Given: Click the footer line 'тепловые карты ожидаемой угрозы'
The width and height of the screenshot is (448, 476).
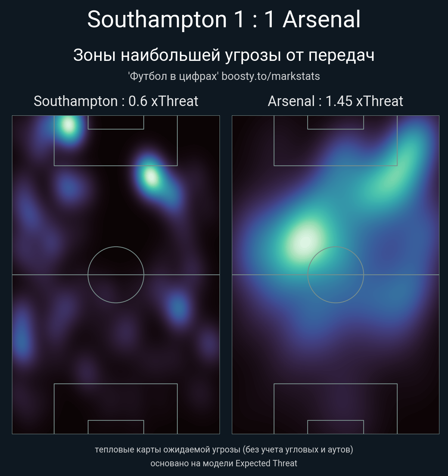Looking at the screenshot, I should (224, 449).
